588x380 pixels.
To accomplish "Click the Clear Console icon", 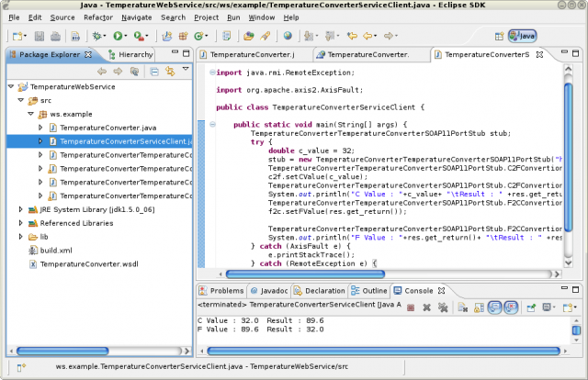I will [462, 307].
